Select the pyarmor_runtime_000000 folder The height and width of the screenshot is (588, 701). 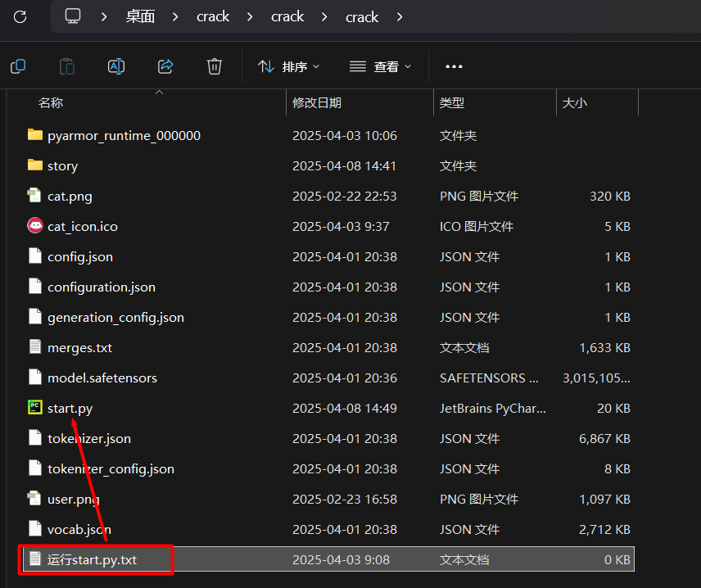click(124, 135)
